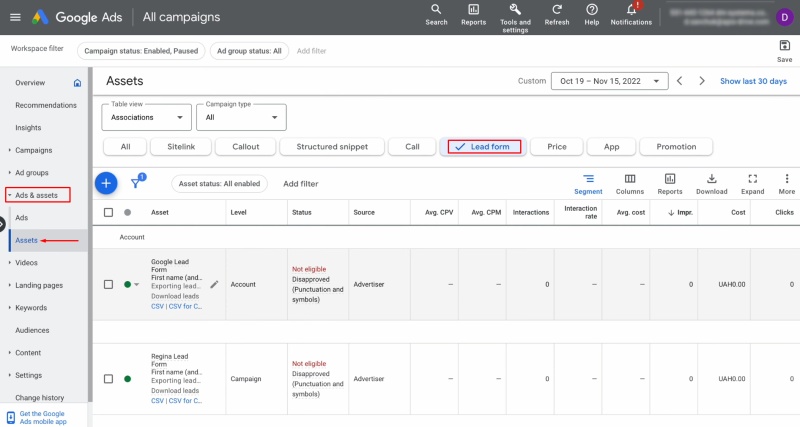View Notifications bell
The width and height of the screenshot is (800, 427).
(x=631, y=15)
